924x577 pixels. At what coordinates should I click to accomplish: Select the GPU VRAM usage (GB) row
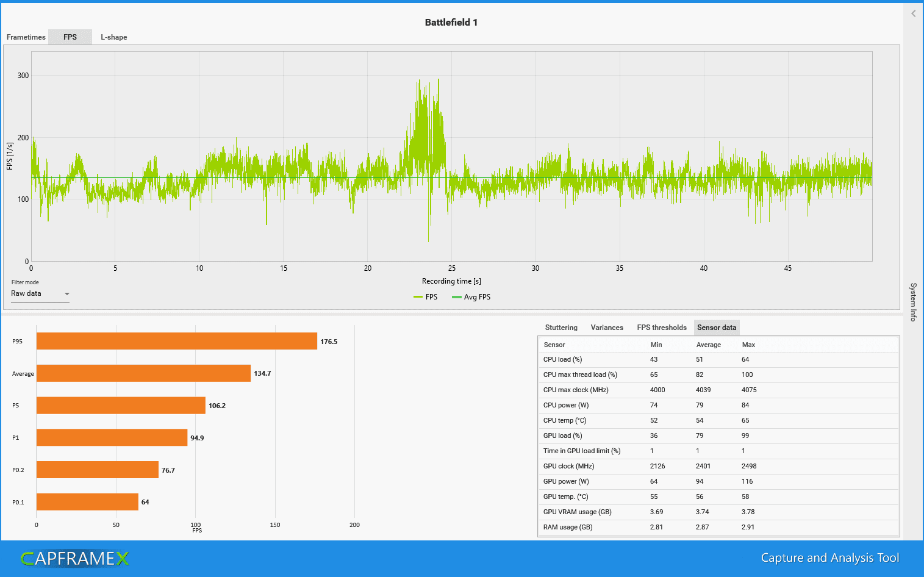(718, 512)
